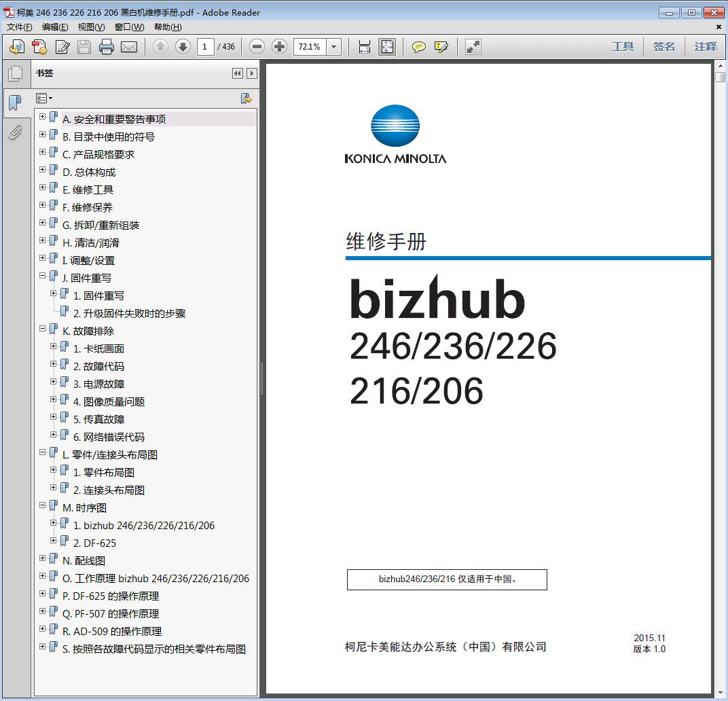The image size is (728, 701).
Task: Open page thumbnails panel icon
Action: pyautogui.click(x=16, y=73)
